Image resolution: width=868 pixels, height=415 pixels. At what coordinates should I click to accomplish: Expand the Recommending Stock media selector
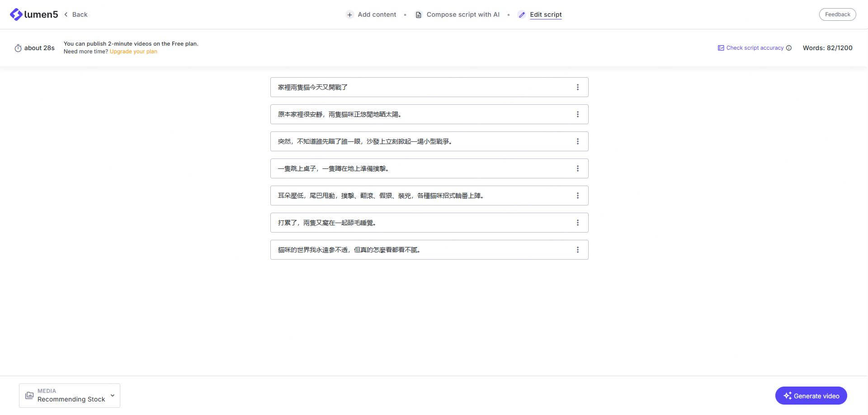pos(112,395)
